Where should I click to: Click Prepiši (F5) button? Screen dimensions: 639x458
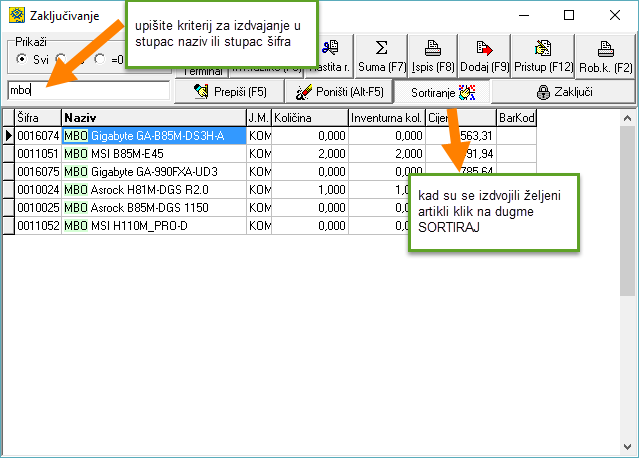[x=228, y=92]
